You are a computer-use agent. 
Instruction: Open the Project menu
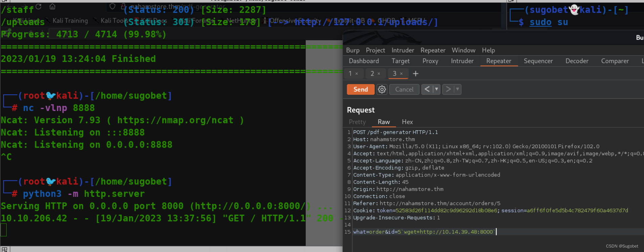375,50
